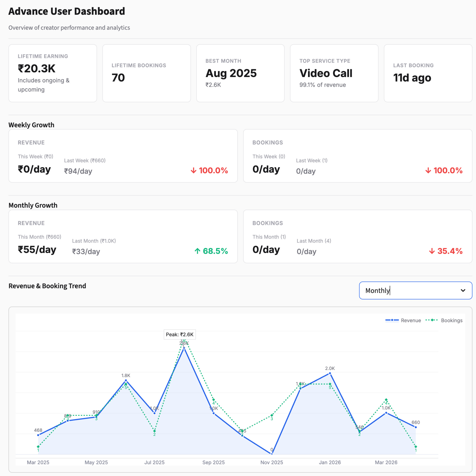Click the Last Booking 11d ago card
Image resolution: width=476 pixels, height=476 pixels.
tap(428, 73)
